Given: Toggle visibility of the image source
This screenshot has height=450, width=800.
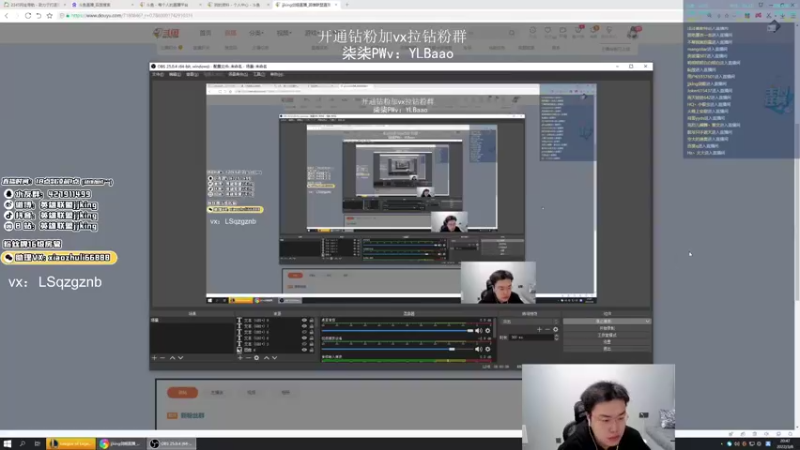Looking at the screenshot, I should tap(305, 350).
